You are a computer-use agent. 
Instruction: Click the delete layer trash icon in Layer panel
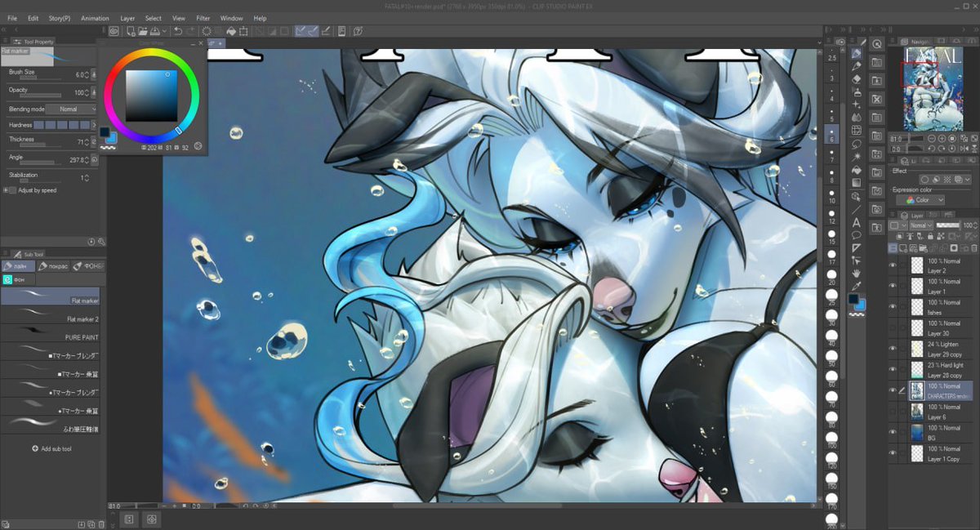click(973, 247)
